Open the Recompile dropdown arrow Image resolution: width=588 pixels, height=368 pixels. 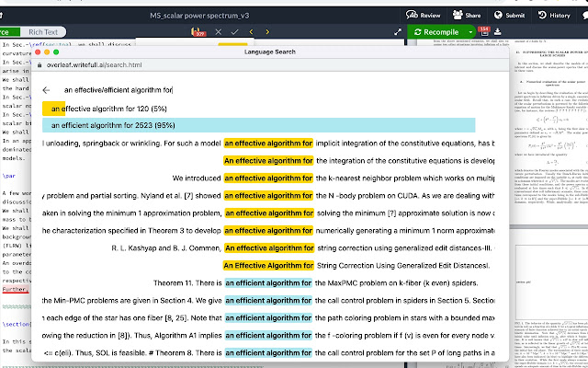tap(469, 32)
